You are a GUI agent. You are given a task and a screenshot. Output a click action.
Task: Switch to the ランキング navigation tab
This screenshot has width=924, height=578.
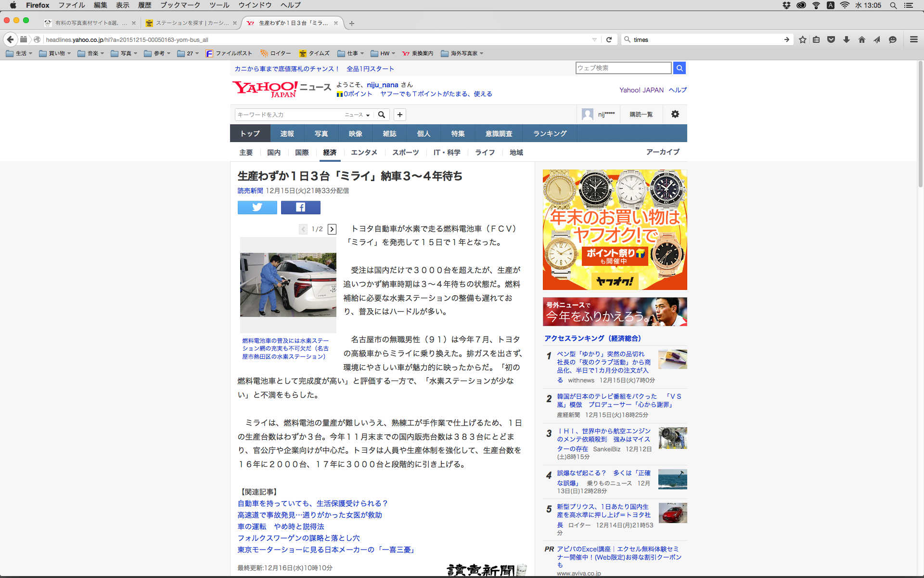[550, 133]
